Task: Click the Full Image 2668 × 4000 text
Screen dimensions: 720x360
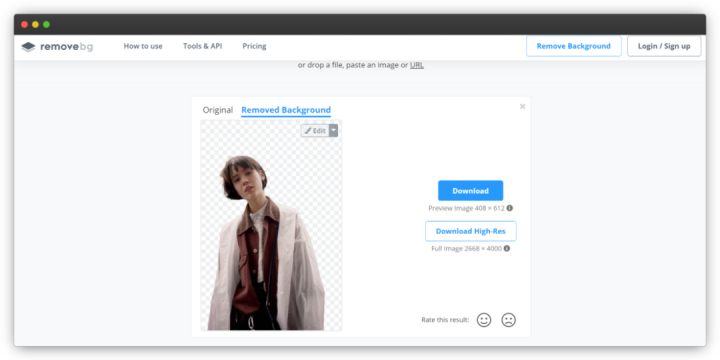Action: (x=466, y=248)
